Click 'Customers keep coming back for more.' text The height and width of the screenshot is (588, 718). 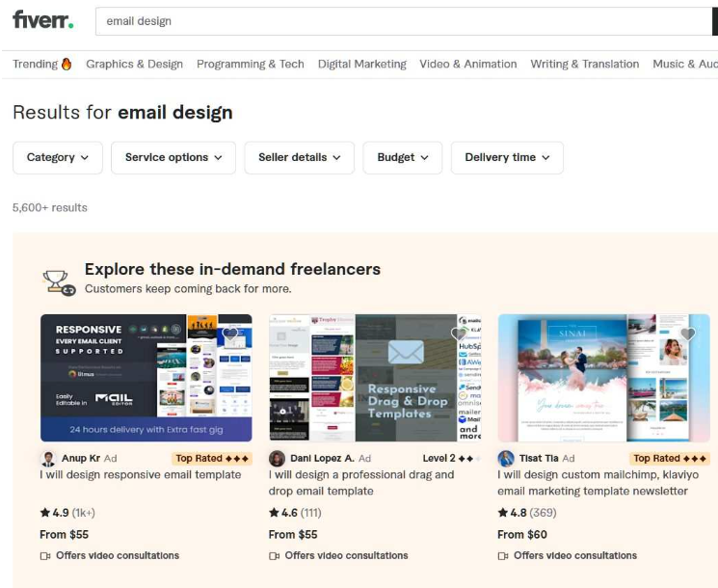coord(188,289)
